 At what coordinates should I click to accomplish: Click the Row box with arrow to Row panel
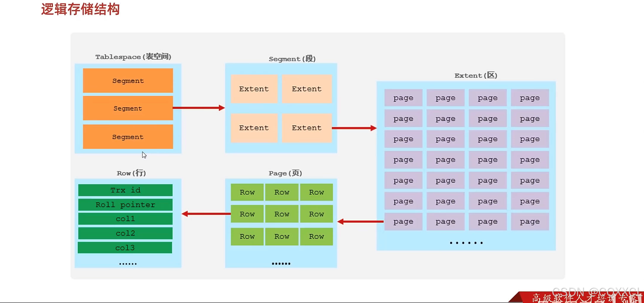pos(247,214)
